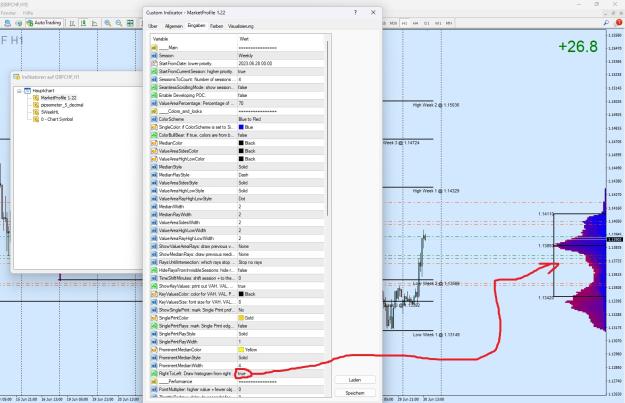Click the zoom in magnifier icon
This screenshot has height=403, width=625.
(x=107, y=23)
